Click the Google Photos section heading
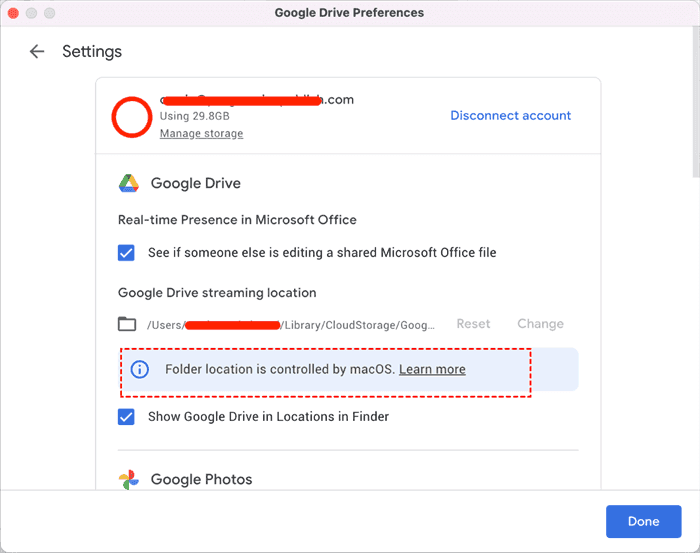The image size is (700, 553). pos(201,480)
